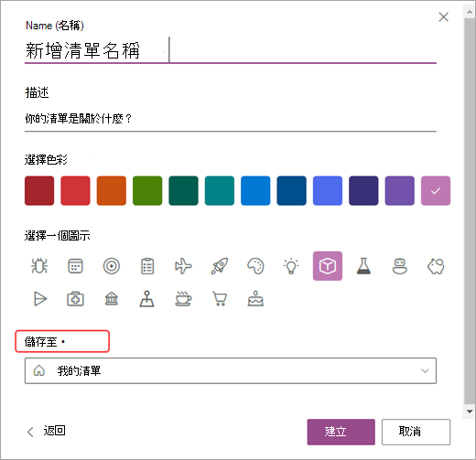This screenshot has height=460, width=476.
Task: Click the 建立 create button
Action: click(x=341, y=432)
